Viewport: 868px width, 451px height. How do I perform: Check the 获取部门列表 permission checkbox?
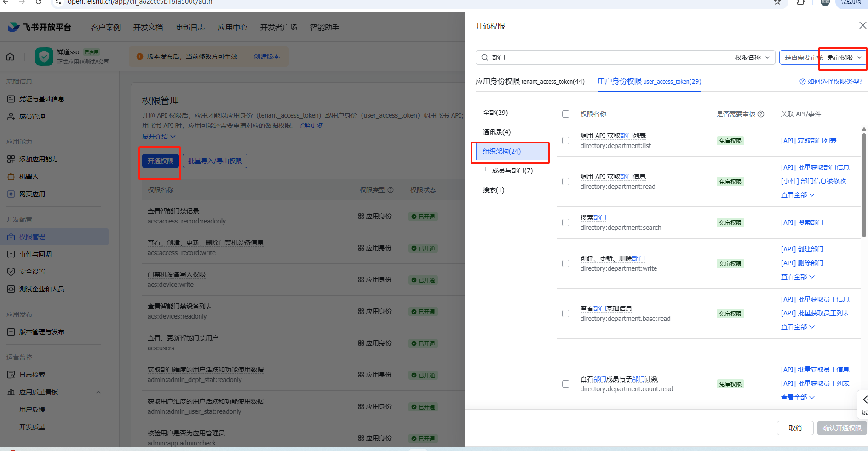566,141
